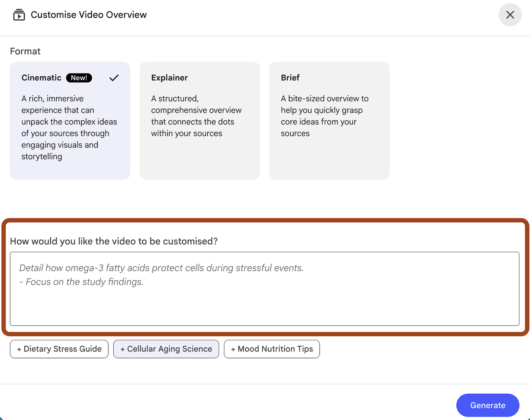Image resolution: width=530 pixels, height=420 pixels.
Task: Choose the Explainer format option
Action: pos(200,120)
